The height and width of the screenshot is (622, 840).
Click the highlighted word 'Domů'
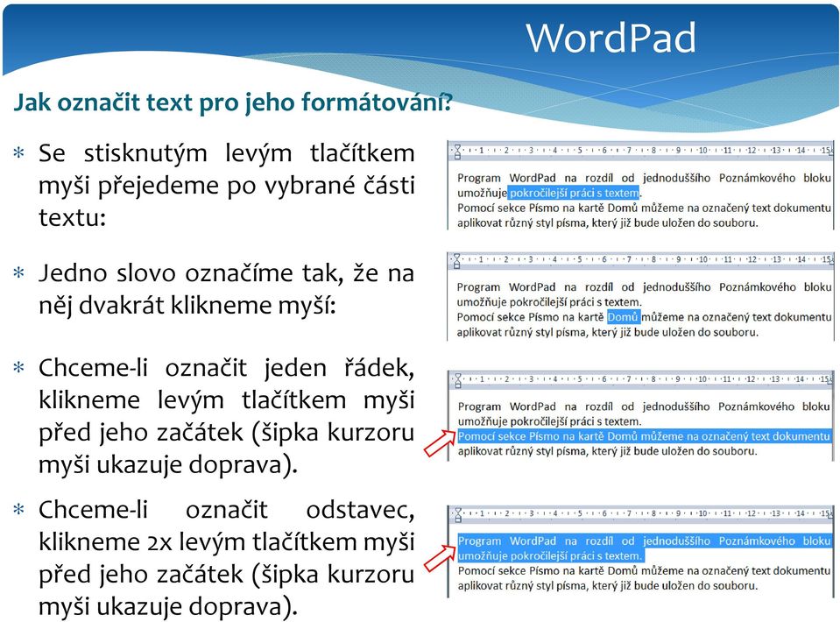point(623,317)
